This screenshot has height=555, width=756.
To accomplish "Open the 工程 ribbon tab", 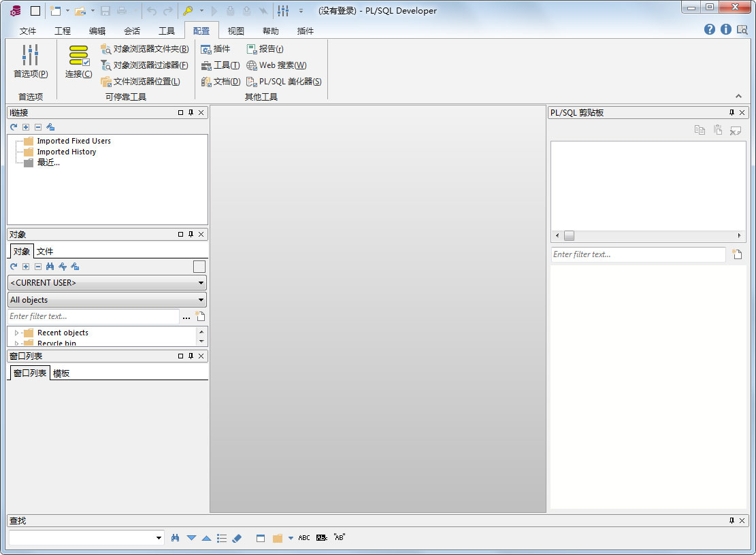I will coord(62,31).
